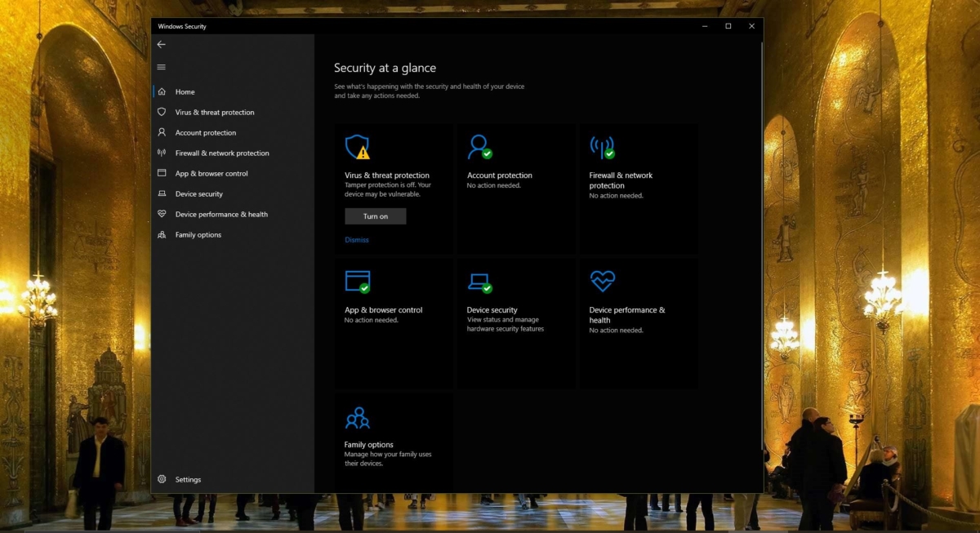Open the Settings gear at bottom left

pyautogui.click(x=163, y=479)
